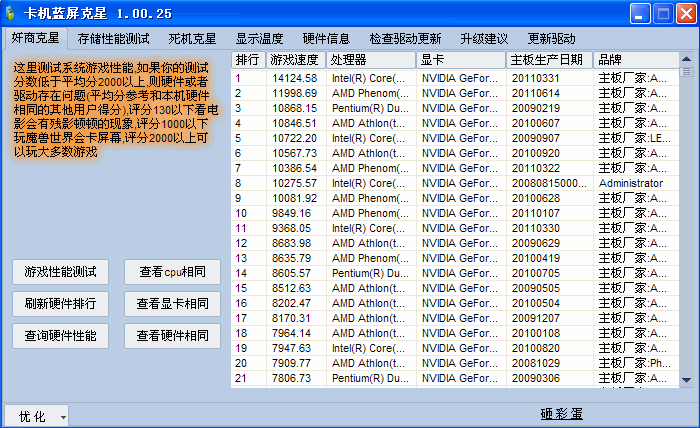The height and width of the screenshot is (428, 700).
Task: Select the row with score 10846.51
Action: point(455,123)
